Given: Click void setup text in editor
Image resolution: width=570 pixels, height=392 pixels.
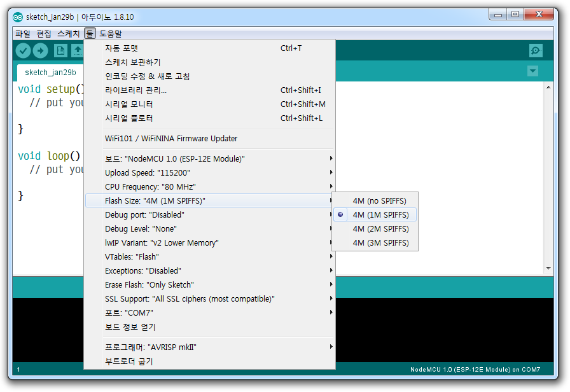Looking at the screenshot, I should 51,89.
